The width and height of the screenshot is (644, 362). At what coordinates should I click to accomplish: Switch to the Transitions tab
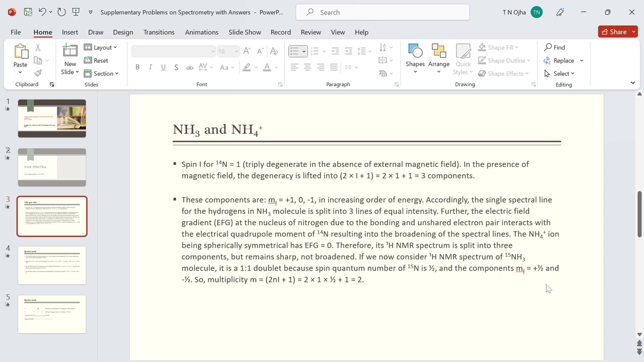[159, 32]
